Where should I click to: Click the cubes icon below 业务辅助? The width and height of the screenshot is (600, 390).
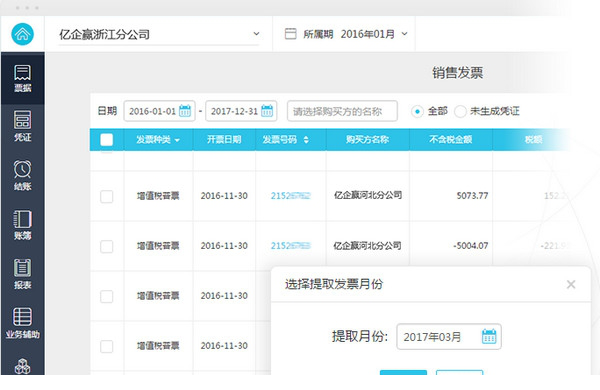(x=23, y=366)
